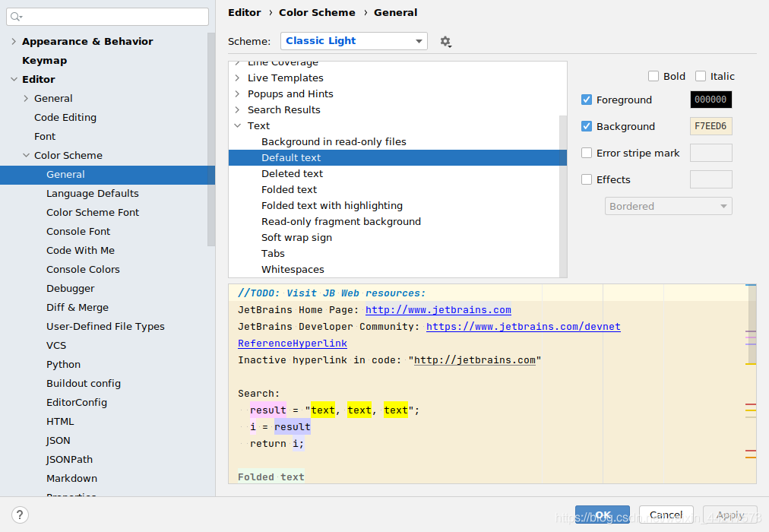
Task: Click the settings tree scrollbar
Action: coord(211,140)
